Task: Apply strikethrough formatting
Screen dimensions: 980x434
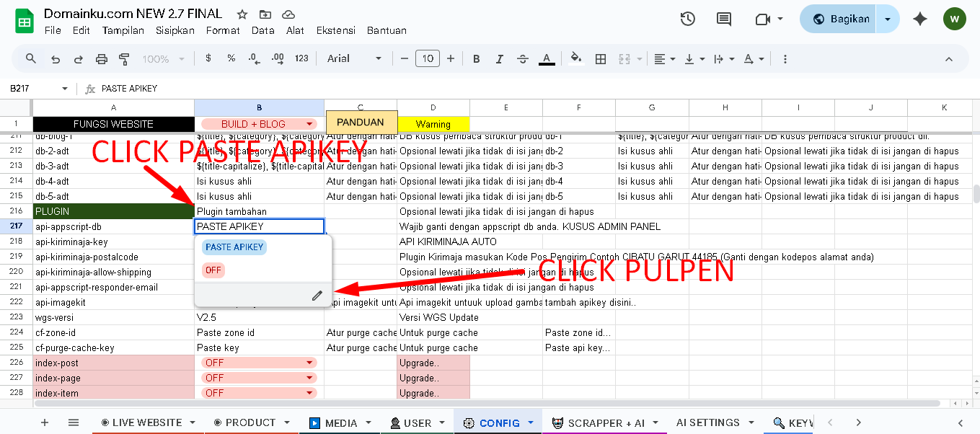Action: pyautogui.click(x=523, y=58)
